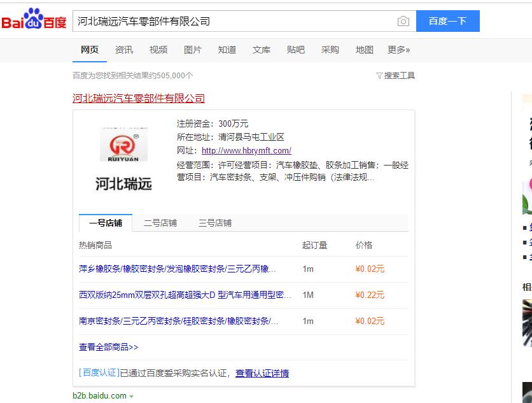
Task: Open the 萍乡橡胶条 product link
Action: [x=177, y=269]
